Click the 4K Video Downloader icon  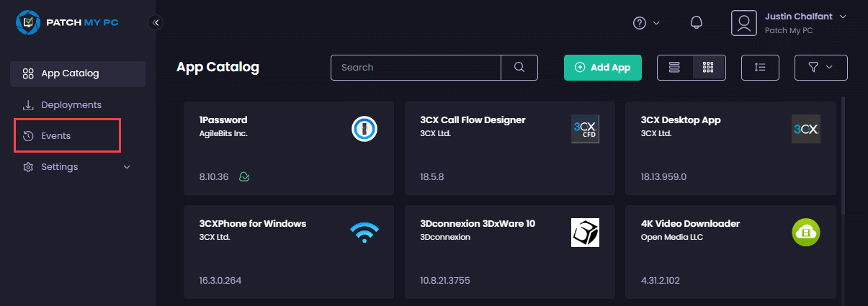coord(805,232)
